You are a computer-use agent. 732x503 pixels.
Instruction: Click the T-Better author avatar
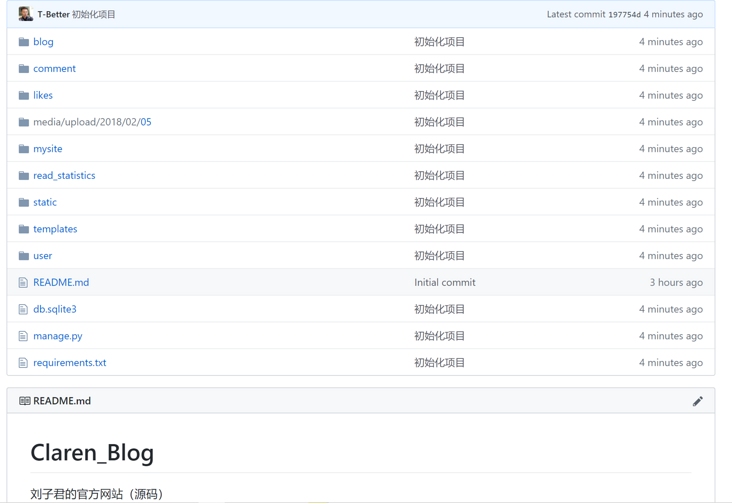[26, 14]
